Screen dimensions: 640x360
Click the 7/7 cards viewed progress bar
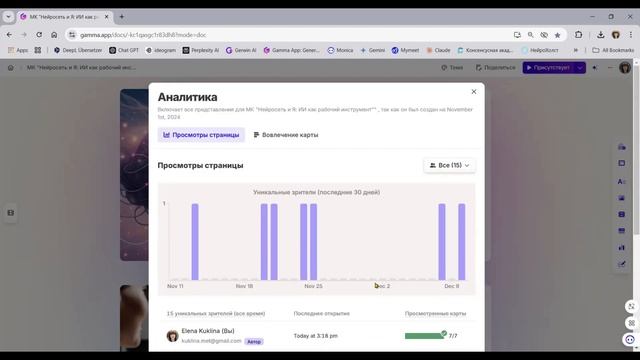coord(425,336)
